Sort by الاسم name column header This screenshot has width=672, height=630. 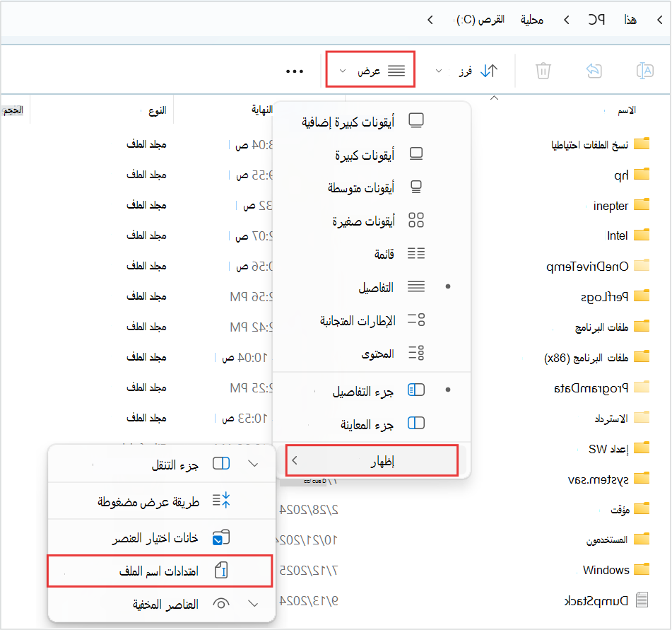pos(627,111)
